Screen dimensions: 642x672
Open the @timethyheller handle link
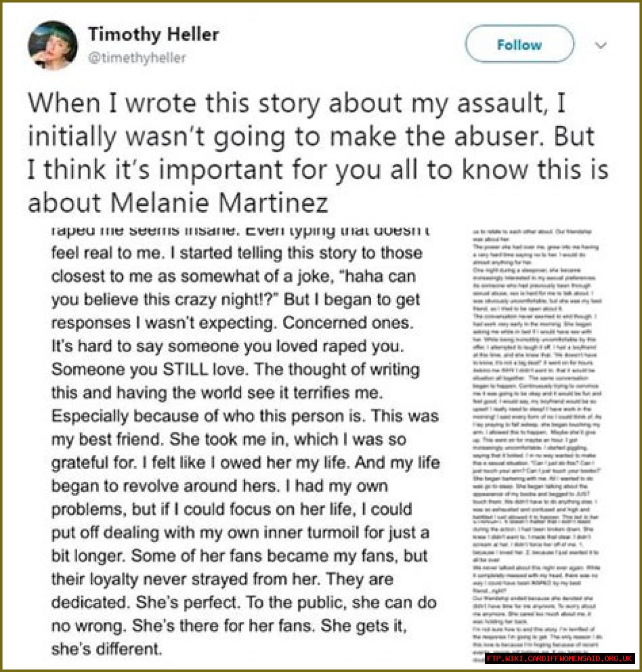tap(137, 58)
